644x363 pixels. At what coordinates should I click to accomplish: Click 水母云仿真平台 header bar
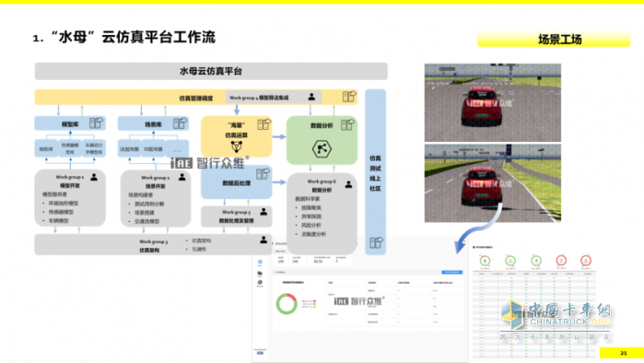(211, 71)
